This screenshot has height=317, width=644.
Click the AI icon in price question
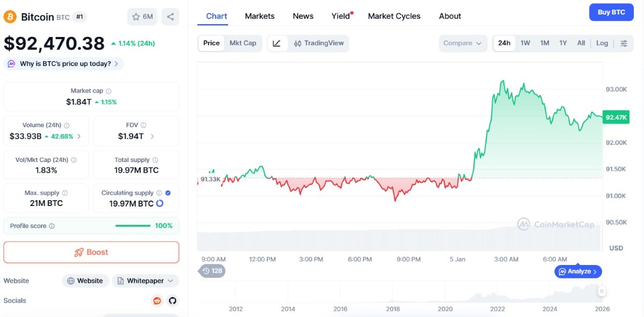(x=12, y=64)
